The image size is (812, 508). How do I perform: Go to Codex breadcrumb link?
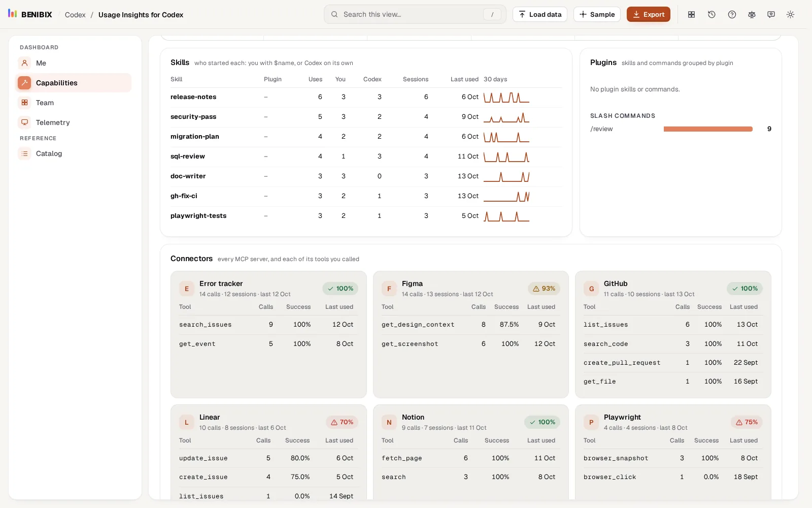click(x=75, y=15)
